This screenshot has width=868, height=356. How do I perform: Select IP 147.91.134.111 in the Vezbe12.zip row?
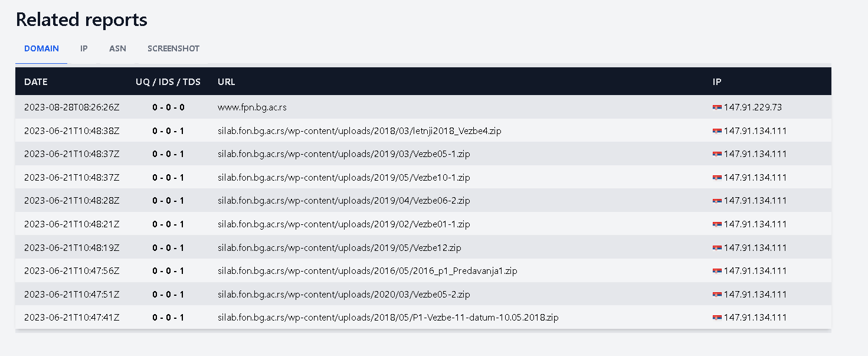click(755, 248)
